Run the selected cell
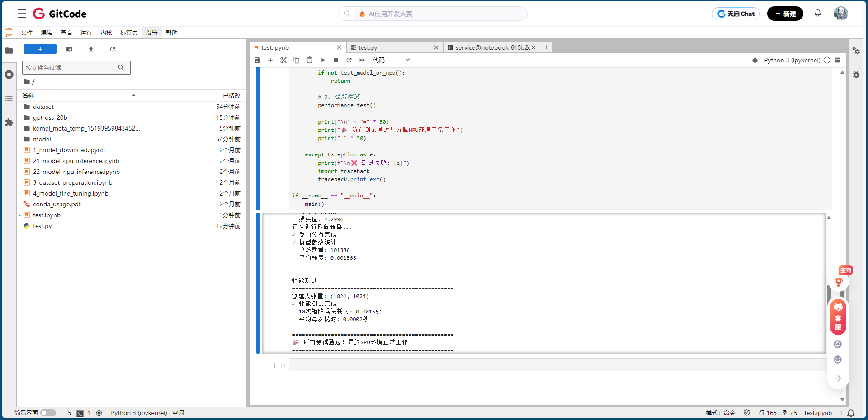 (x=323, y=60)
